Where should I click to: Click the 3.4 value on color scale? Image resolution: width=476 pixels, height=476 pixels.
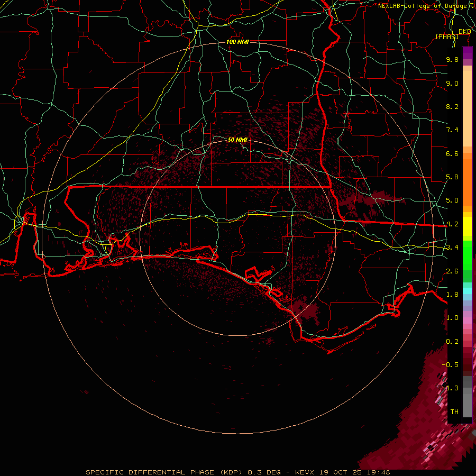[x=452, y=248]
